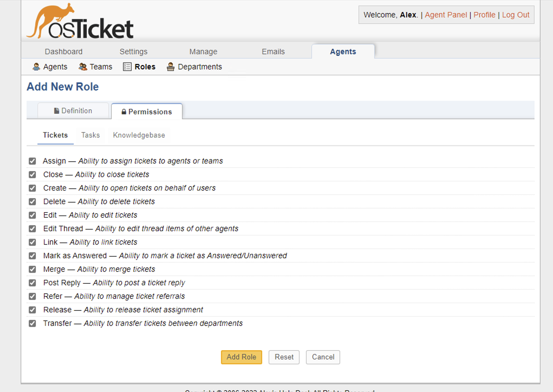Image resolution: width=553 pixels, height=392 pixels.
Task: Click the Agents sub-menu person icon
Action: (x=36, y=67)
